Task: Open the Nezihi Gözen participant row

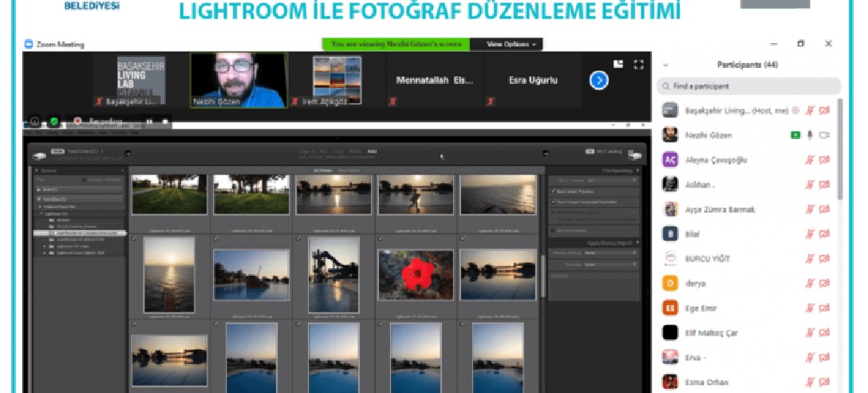Action: pyautogui.click(x=748, y=135)
